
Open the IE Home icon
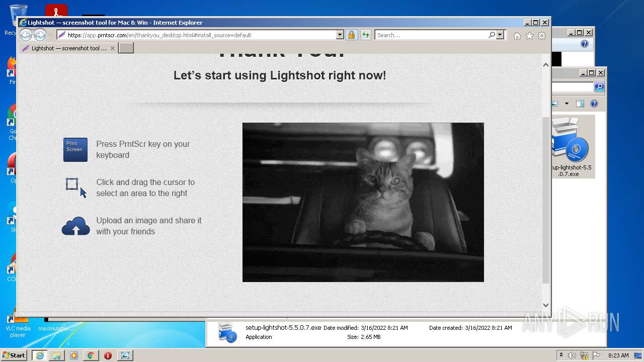(x=517, y=36)
